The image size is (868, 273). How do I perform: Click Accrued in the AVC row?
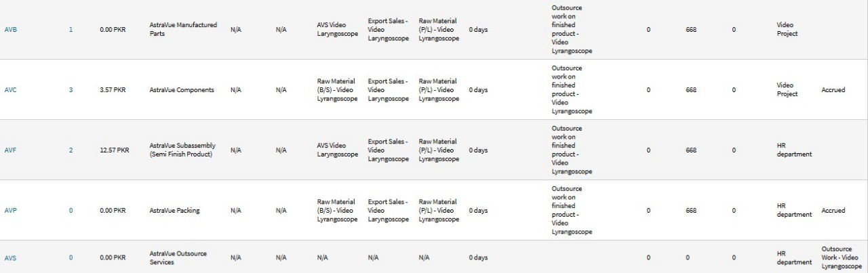pos(833,90)
